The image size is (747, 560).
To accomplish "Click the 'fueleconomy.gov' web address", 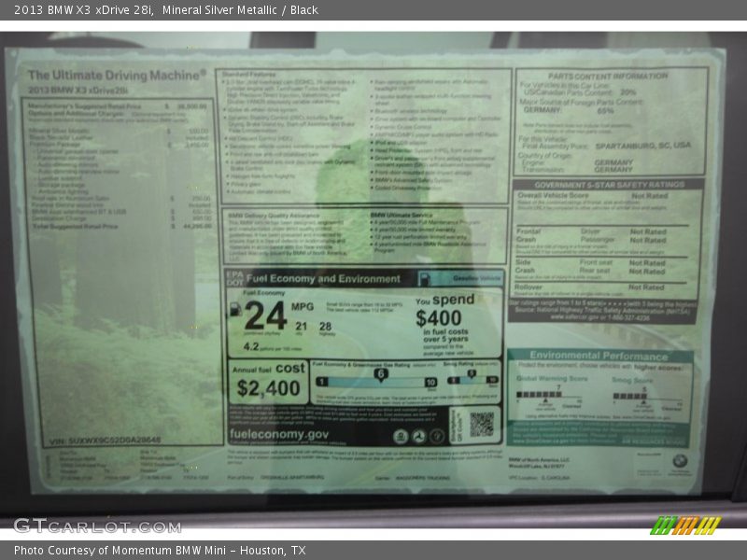I will coord(279,434).
